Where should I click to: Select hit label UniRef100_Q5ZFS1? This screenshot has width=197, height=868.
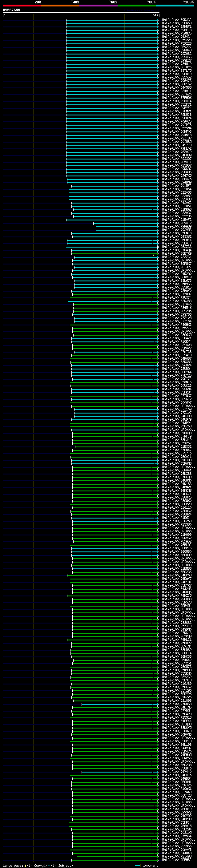click(x=177, y=104)
